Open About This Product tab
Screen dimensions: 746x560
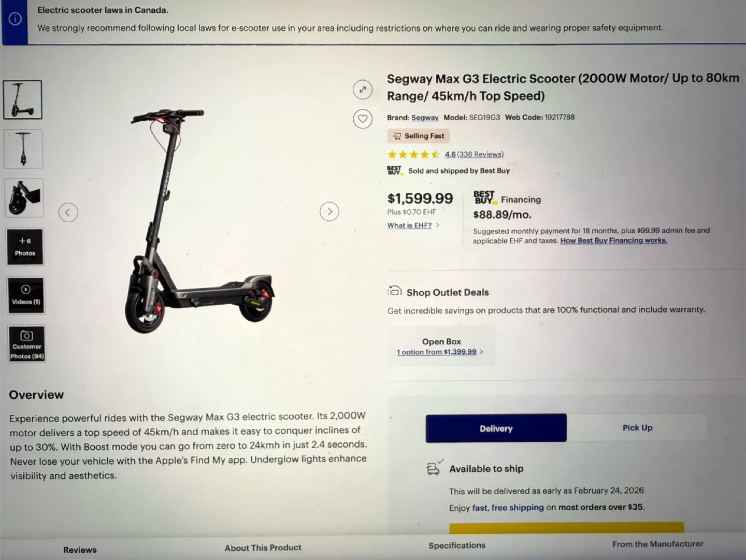[x=263, y=548]
